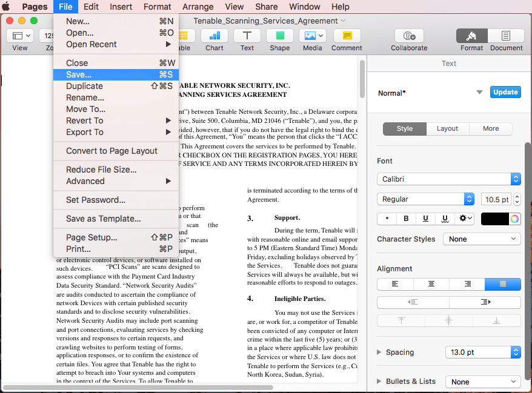Choose Page Setup... menu item
The image size is (532, 393).
coord(116,238)
